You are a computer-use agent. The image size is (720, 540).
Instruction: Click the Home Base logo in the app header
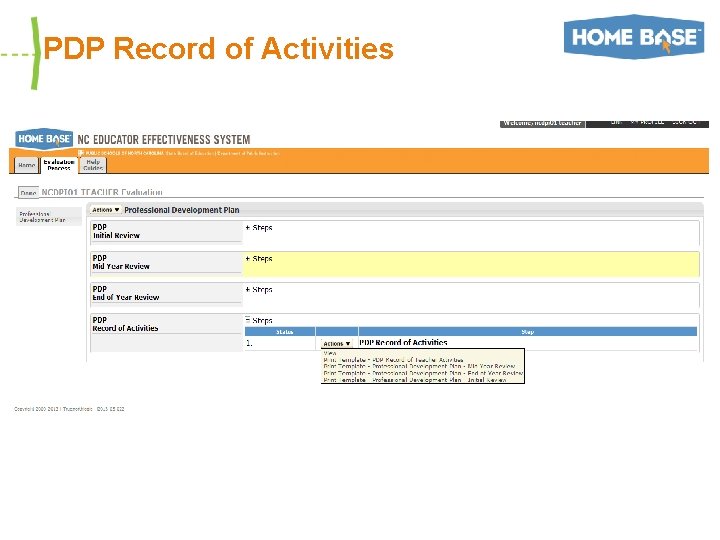[44, 139]
